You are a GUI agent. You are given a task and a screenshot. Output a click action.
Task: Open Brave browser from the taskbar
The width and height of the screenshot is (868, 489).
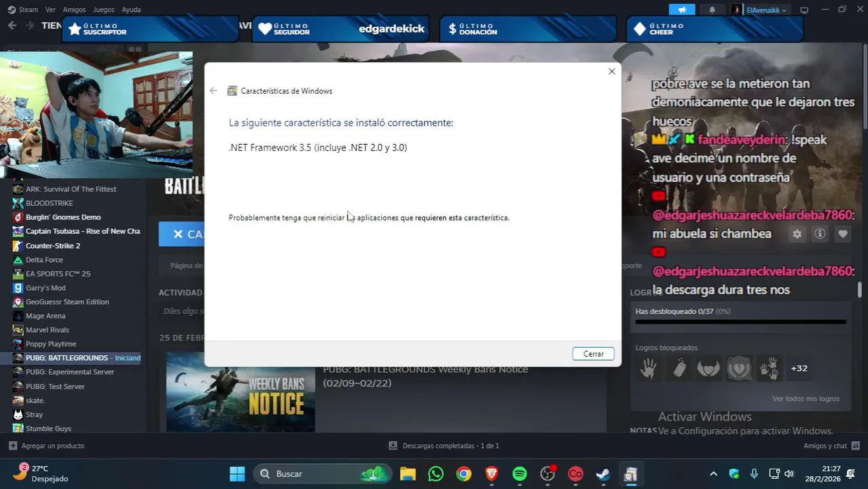[492, 474]
